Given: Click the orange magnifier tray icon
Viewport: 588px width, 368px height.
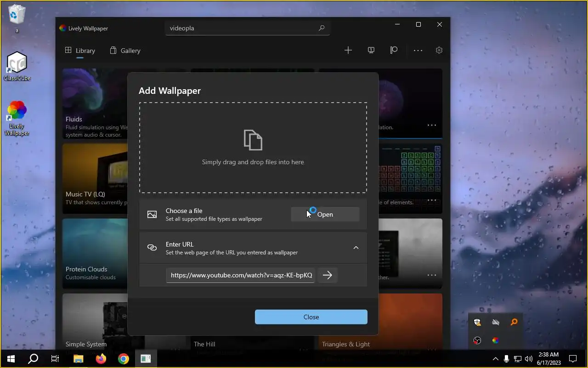Looking at the screenshot, I should [x=514, y=322].
